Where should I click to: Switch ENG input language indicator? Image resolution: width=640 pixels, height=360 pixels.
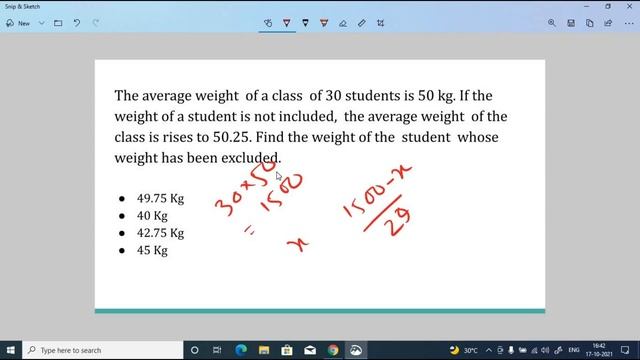click(x=574, y=350)
